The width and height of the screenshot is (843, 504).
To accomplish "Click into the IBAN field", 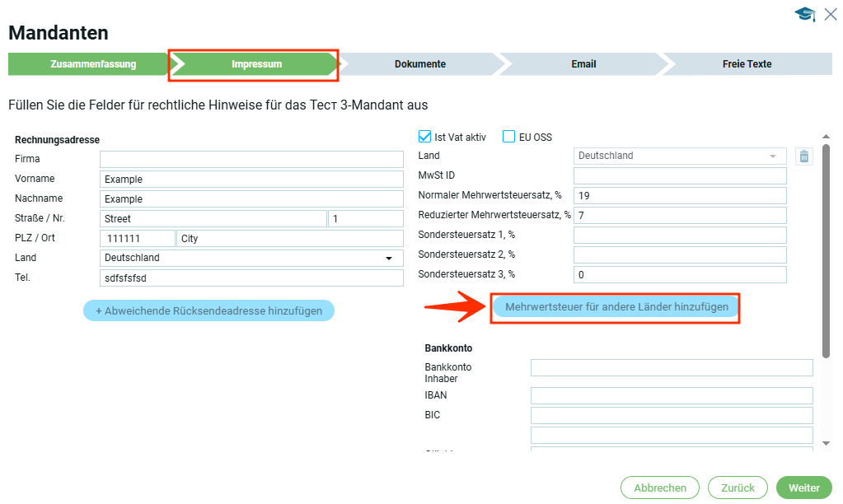I will pos(671,396).
